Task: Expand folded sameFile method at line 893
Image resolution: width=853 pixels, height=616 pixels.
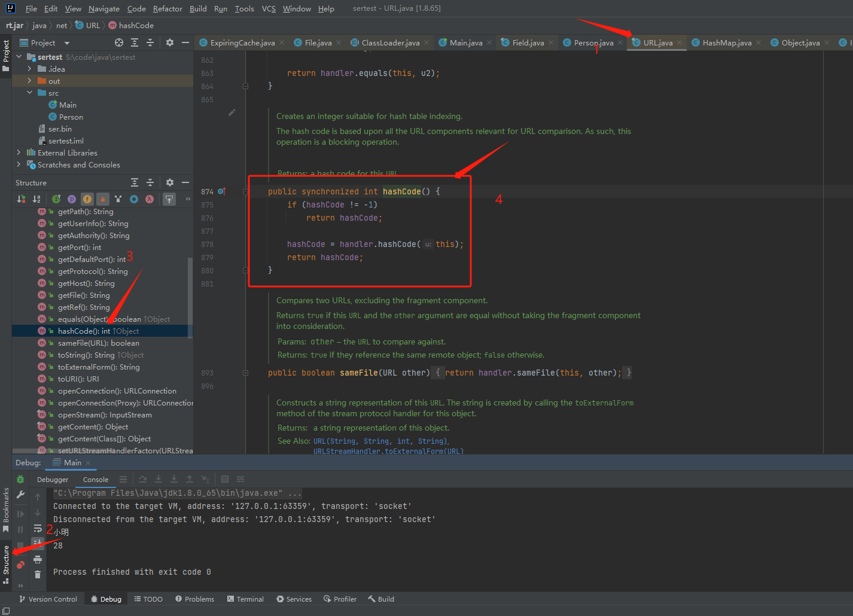Action: (245, 373)
